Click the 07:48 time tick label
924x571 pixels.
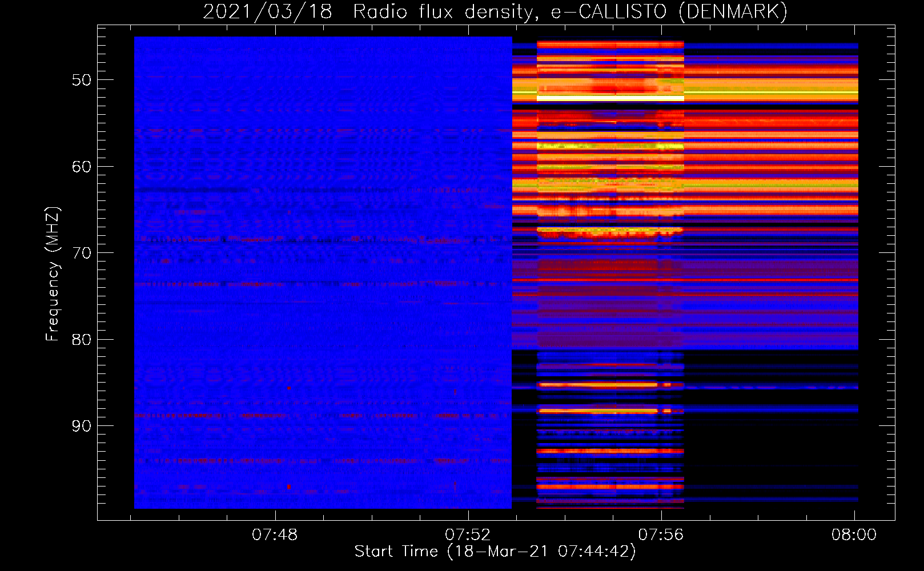click(275, 535)
